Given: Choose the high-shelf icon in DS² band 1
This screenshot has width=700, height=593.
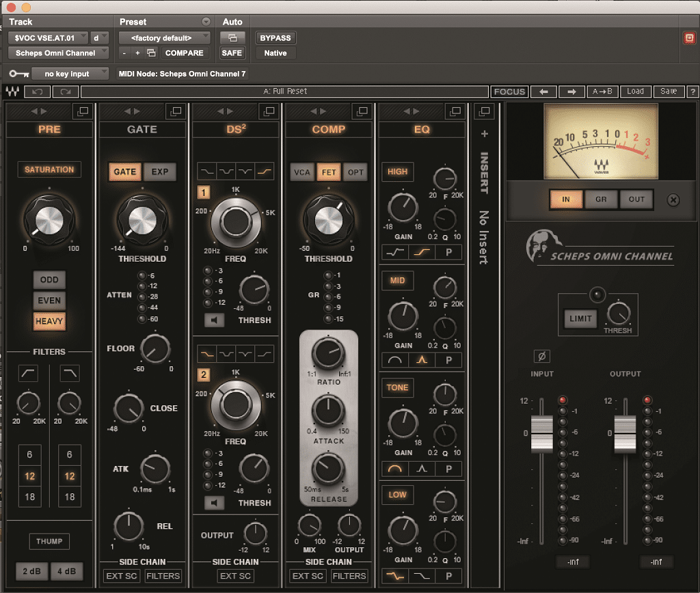Looking at the screenshot, I should (265, 171).
